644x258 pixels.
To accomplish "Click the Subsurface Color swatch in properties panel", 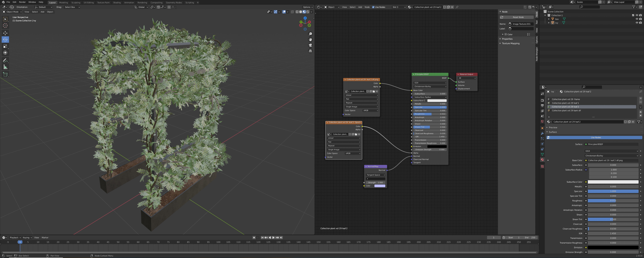I will (x=613, y=182).
